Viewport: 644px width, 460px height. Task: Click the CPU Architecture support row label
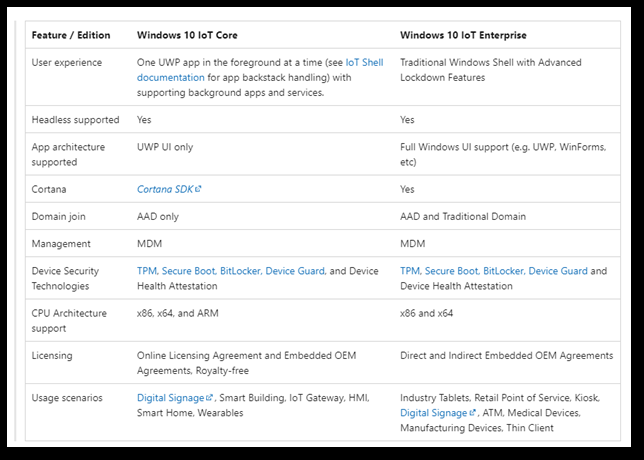click(72, 320)
